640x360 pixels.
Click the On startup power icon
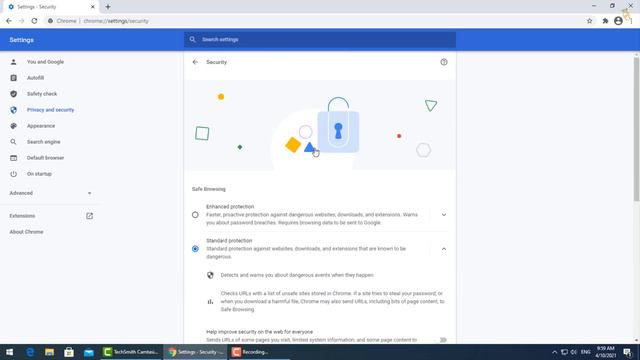point(13,174)
